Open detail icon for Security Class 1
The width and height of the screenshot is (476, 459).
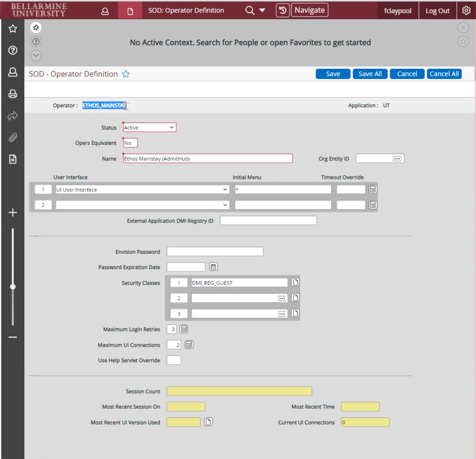(x=295, y=282)
